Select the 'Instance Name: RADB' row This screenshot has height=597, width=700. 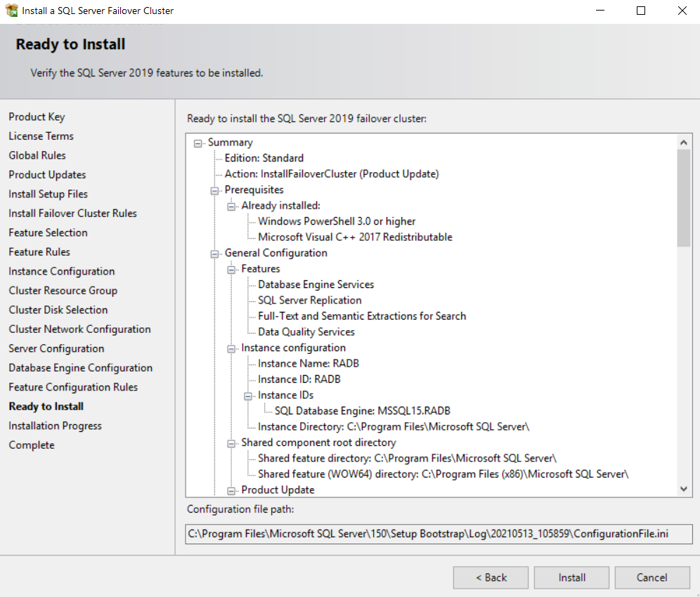[x=309, y=364]
